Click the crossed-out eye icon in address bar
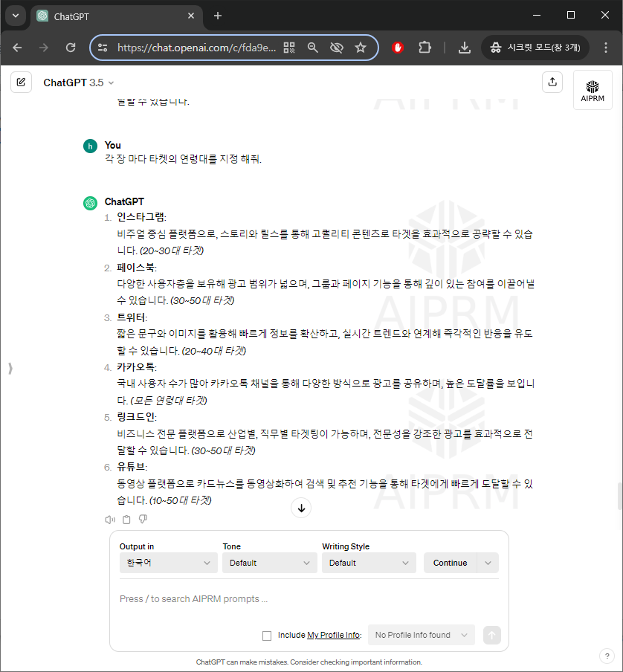The height and width of the screenshot is (672, 623). [337, 48]
